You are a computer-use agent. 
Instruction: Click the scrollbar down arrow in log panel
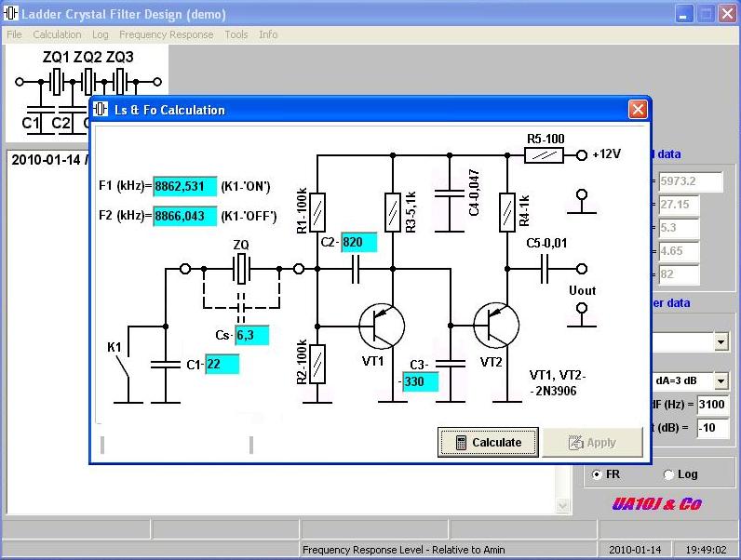point(562,506)
